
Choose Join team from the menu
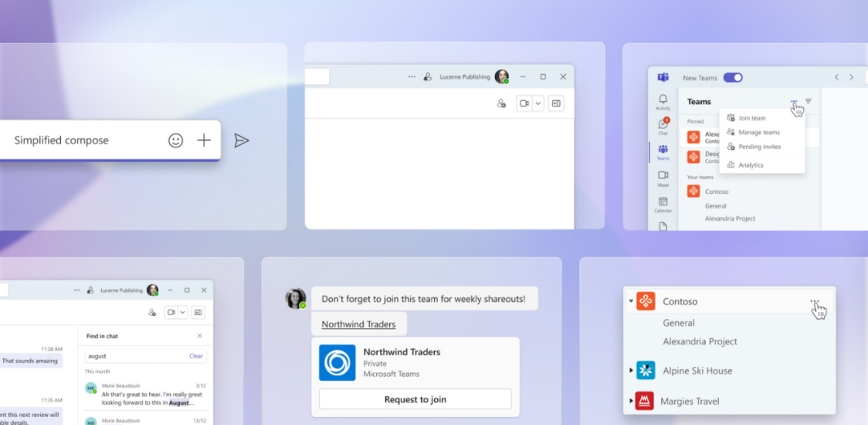coord(761,118)
